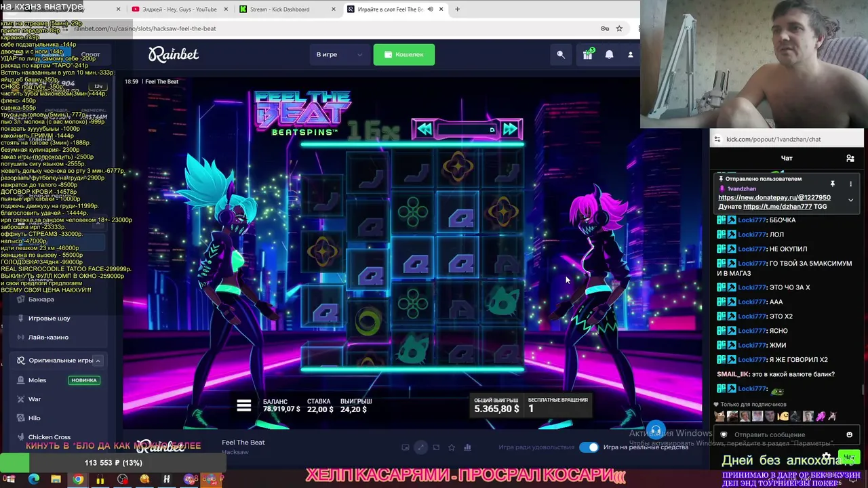Open Microsoft Edge from the taskbar
The height and width of the screenshot is (488, 868).
pyautogui.click(x=33, y=479)
